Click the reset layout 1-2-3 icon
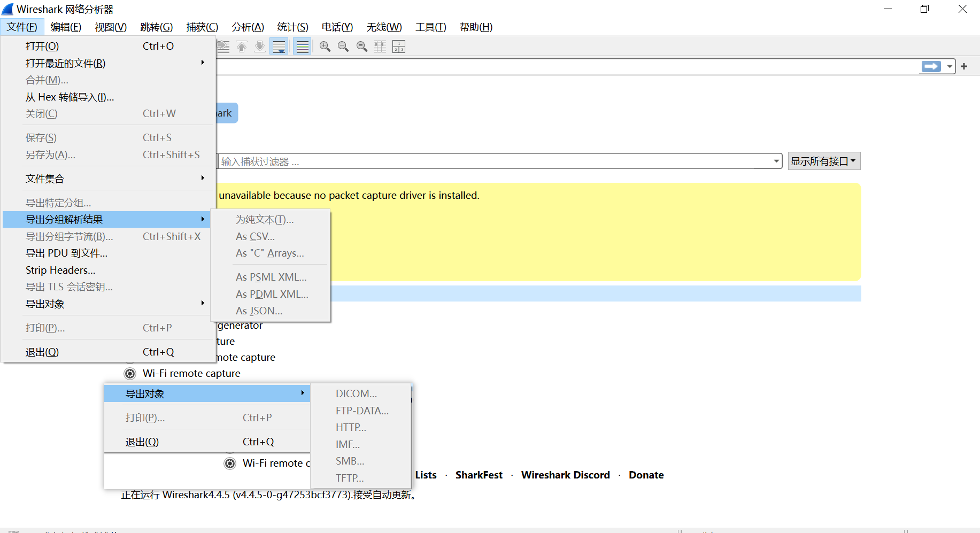The height and width of the screenshot is (533, 980). pos(399,47)
